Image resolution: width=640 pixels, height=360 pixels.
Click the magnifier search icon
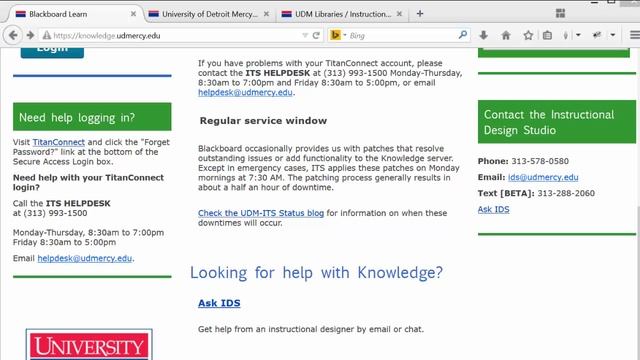click(462, 35)
